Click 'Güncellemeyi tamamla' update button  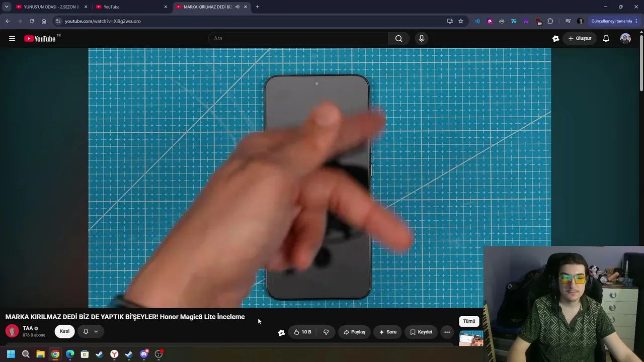tap(614, 21)
